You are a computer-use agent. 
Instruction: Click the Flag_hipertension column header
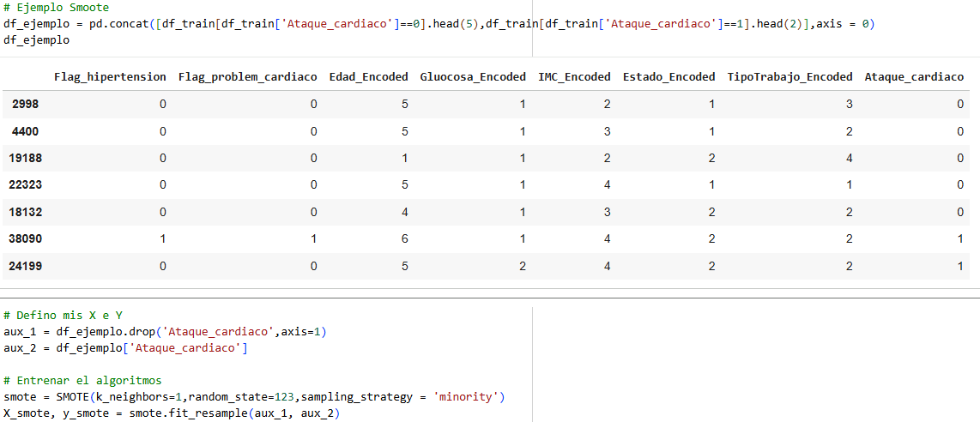pos(110,77)
